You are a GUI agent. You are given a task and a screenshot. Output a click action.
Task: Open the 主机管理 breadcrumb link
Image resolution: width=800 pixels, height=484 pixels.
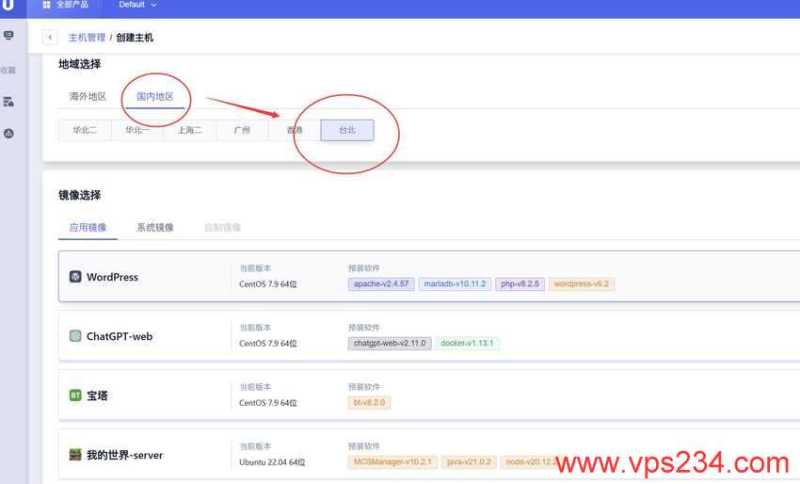pos(85,38)
